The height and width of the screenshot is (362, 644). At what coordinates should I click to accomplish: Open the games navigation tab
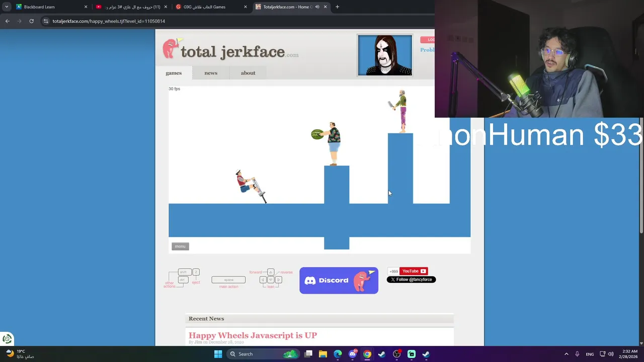point(174,73)
